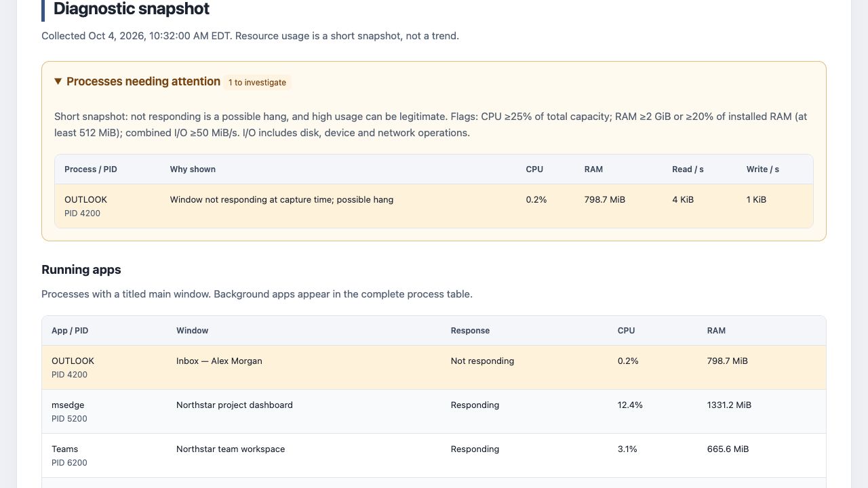Select OUTLOOK in the Running apps table
Viewport: 868px width, 488px height.
pos(73,361)
